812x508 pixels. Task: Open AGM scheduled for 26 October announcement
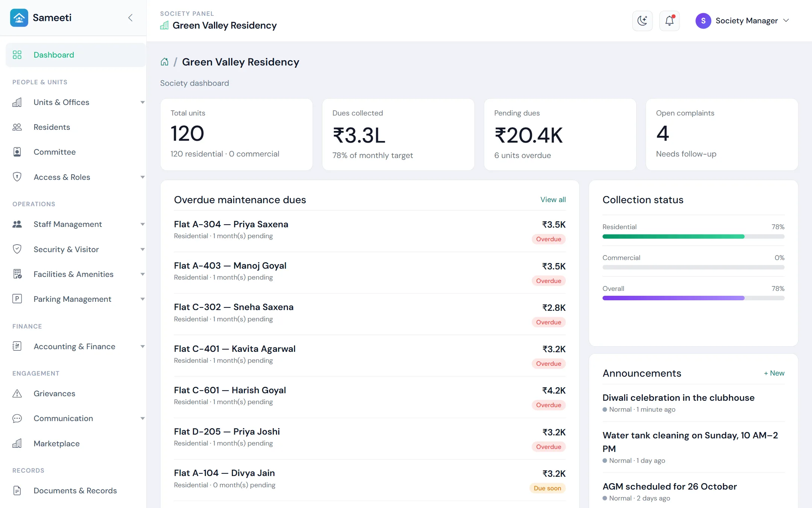tap(670, 487)
